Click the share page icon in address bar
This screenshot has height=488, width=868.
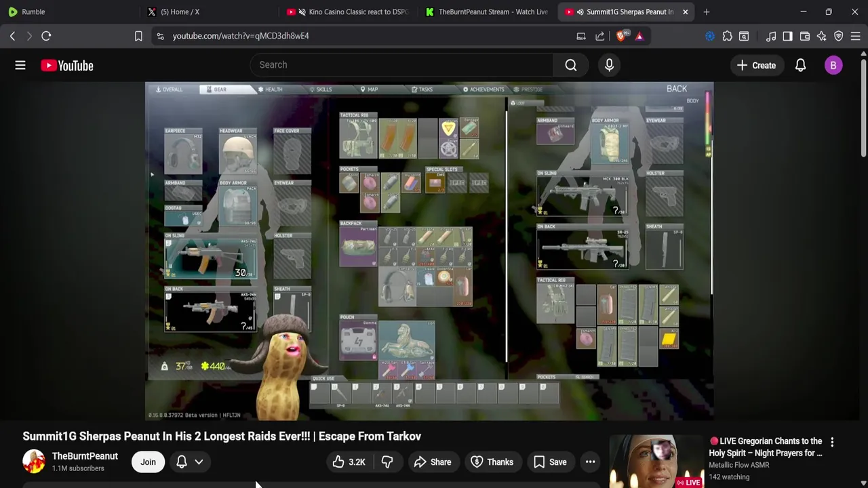click(x=600, y=36)
